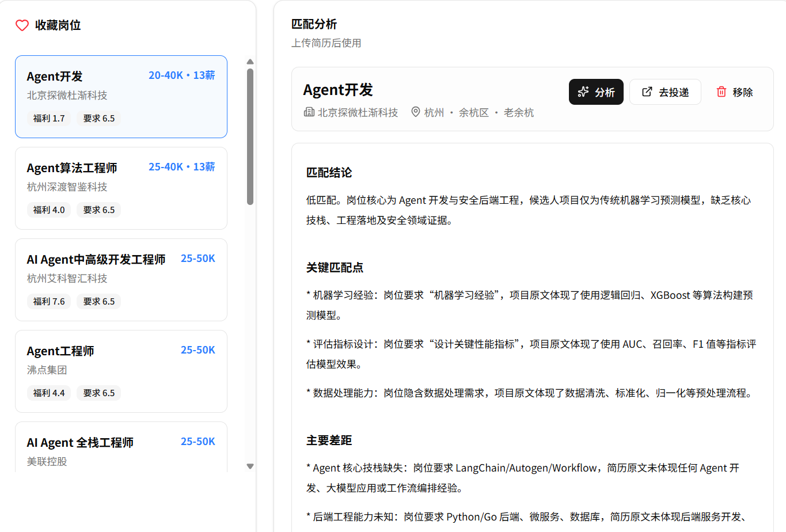Click the 福利 4.4 tag
Image resolution: width=786 pixels, height=532 pixels.
(x=49, y=393)
